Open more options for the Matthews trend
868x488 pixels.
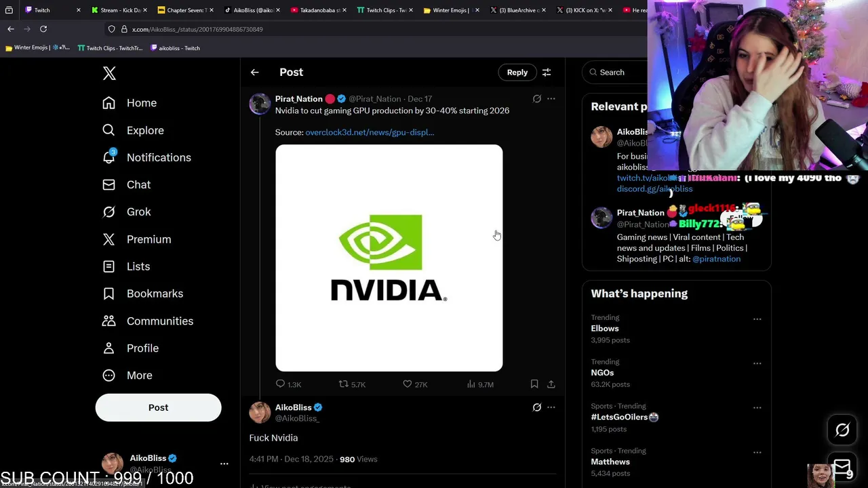click(x=757, y=453)
